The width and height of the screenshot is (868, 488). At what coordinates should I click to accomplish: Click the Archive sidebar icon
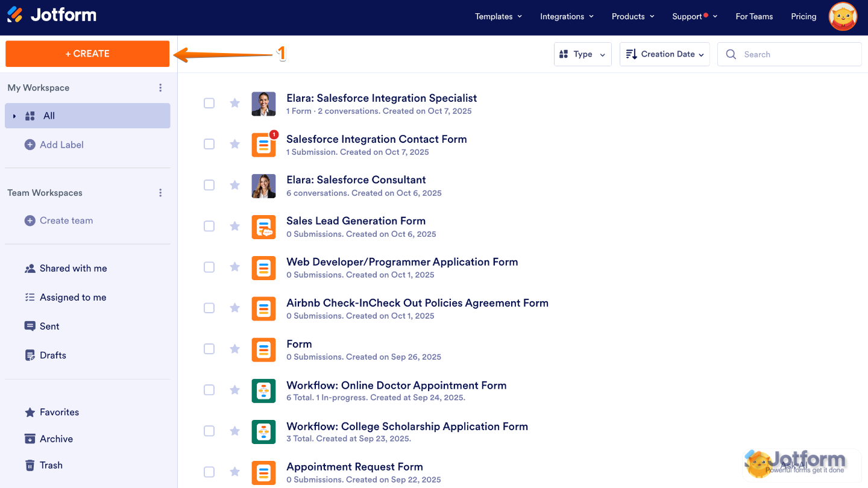[x=30, y=439]
